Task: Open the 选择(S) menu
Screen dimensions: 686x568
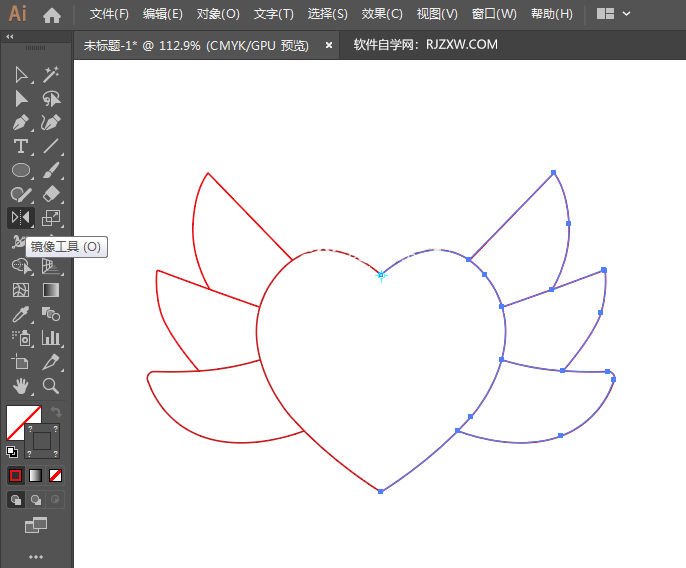Action: point(327,14)
